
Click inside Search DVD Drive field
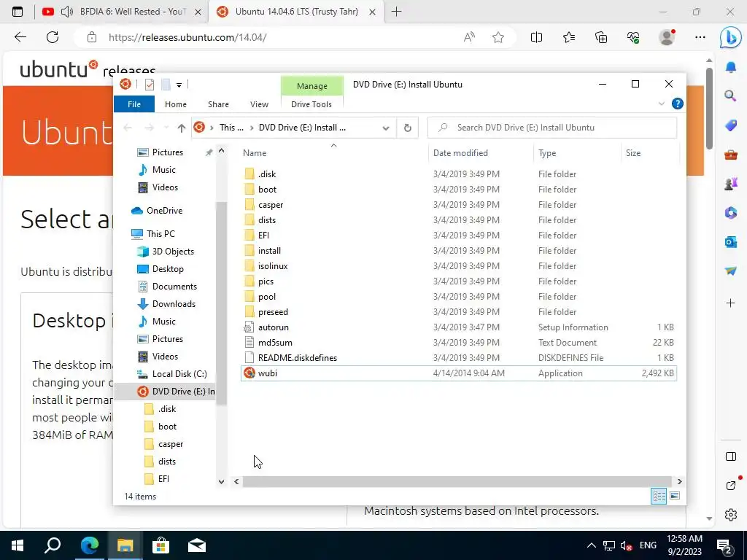tap(552, 128)
